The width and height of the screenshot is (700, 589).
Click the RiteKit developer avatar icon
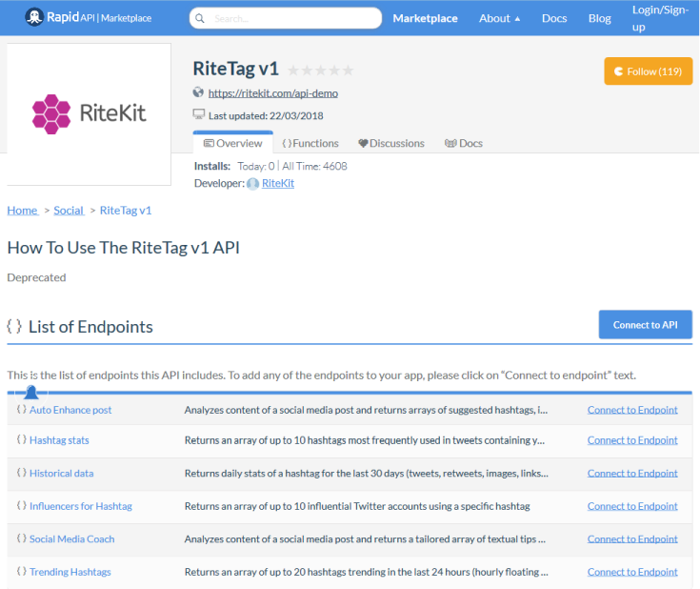click(x=253, y=184)
